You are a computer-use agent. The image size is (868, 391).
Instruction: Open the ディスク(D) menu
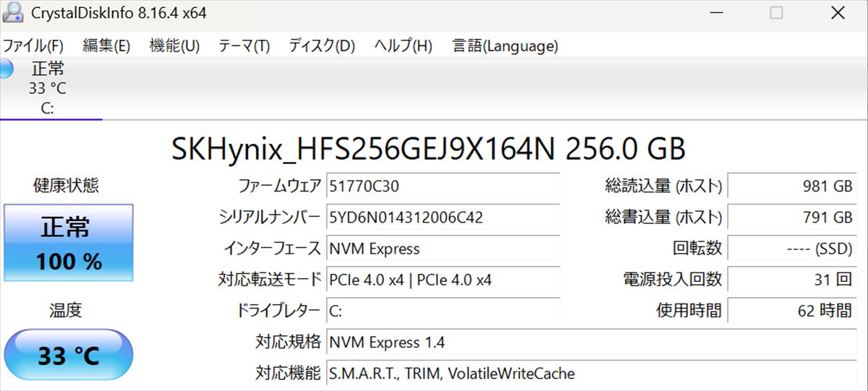click(x=322, y=46)
